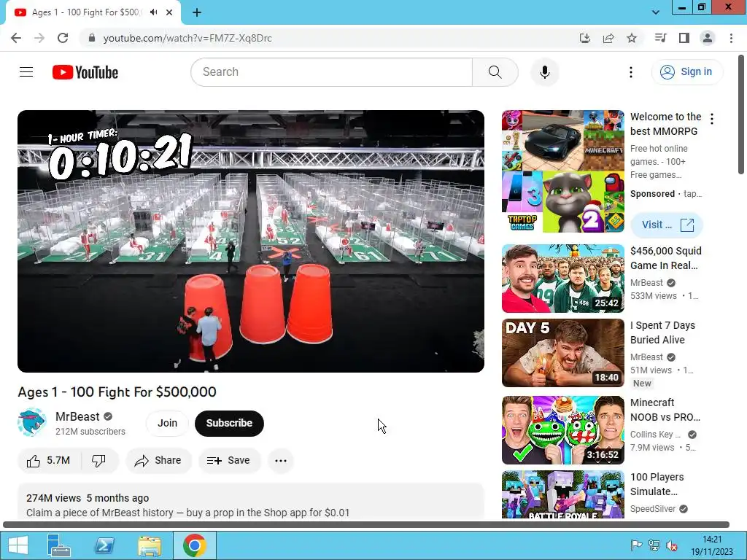The height and width of the screenshot is (560, 747).
Task: Click the search magnifier button
Action: click(x=495, y=72)
